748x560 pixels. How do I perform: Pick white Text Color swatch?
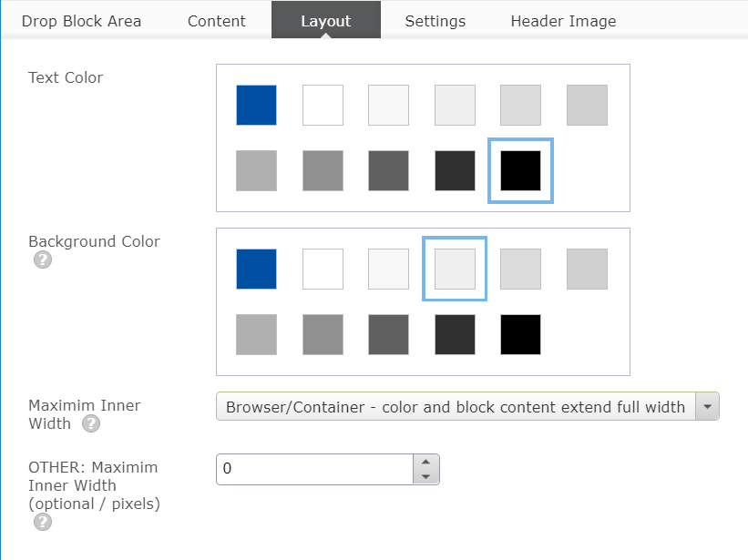(323, 105)
